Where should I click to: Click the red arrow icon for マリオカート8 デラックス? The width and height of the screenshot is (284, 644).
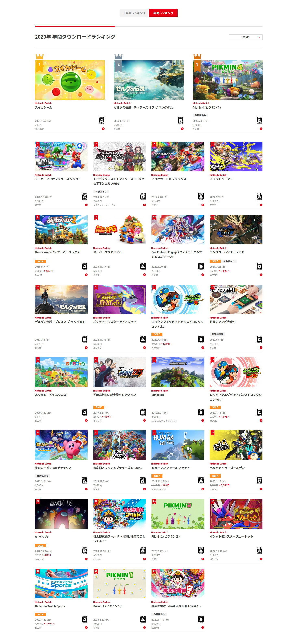pos(202,205)
